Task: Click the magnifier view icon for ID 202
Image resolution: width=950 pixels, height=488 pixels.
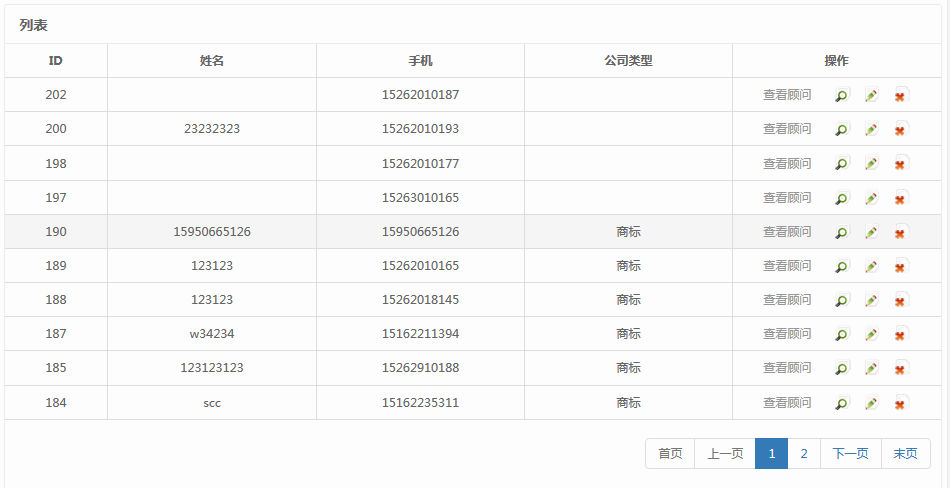Action: click(x=842, y=96)
